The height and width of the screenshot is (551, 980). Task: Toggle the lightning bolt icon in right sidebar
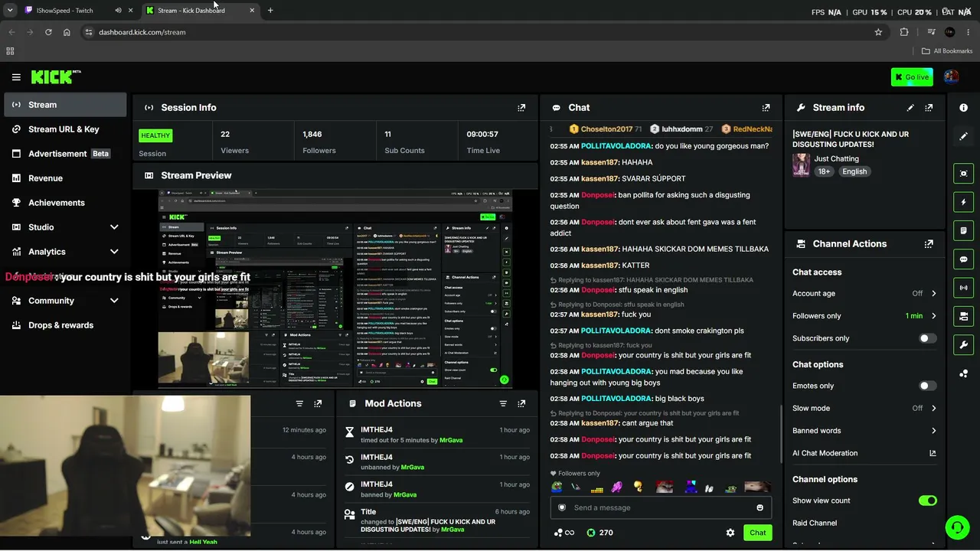point(963,202)
